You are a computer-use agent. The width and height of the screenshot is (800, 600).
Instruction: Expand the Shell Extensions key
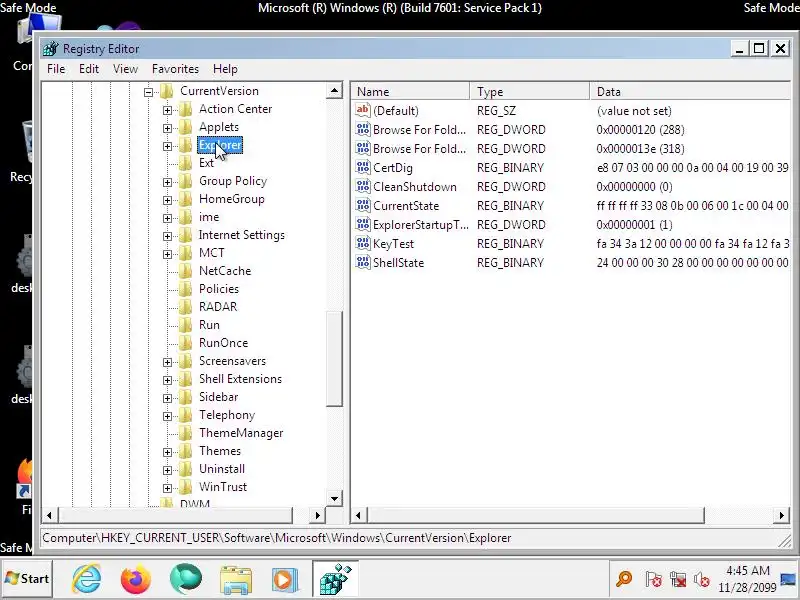pos(167,380)
